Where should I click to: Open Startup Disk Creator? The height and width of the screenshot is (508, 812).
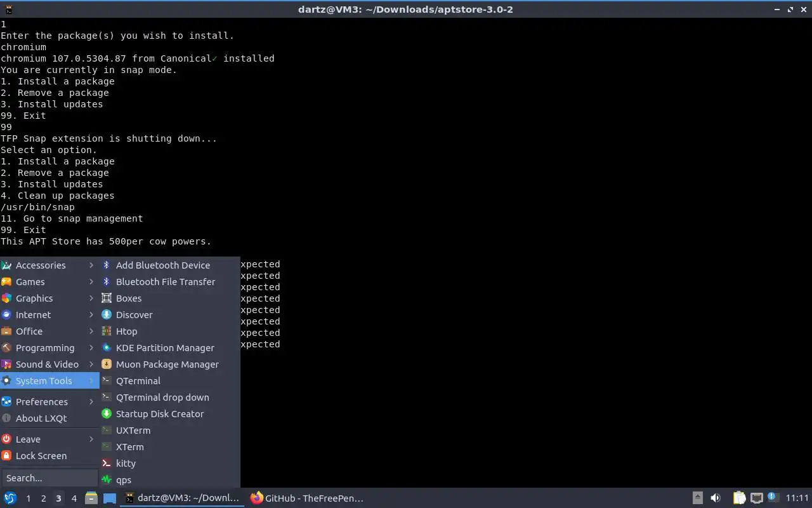point(169,414)
